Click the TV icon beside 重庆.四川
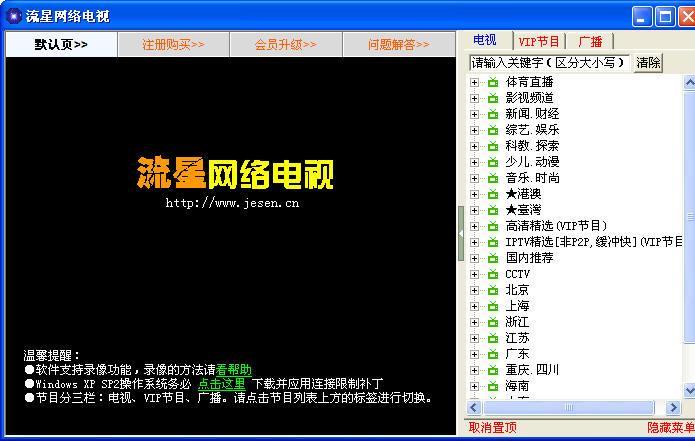 tap(493, 370)
